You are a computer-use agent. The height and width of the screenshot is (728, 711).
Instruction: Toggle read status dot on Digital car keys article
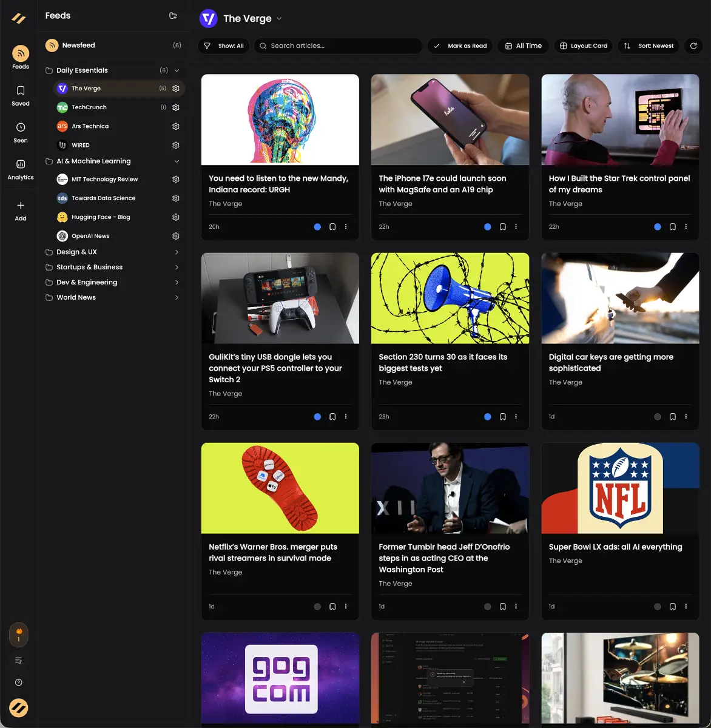tap(658, 417)
